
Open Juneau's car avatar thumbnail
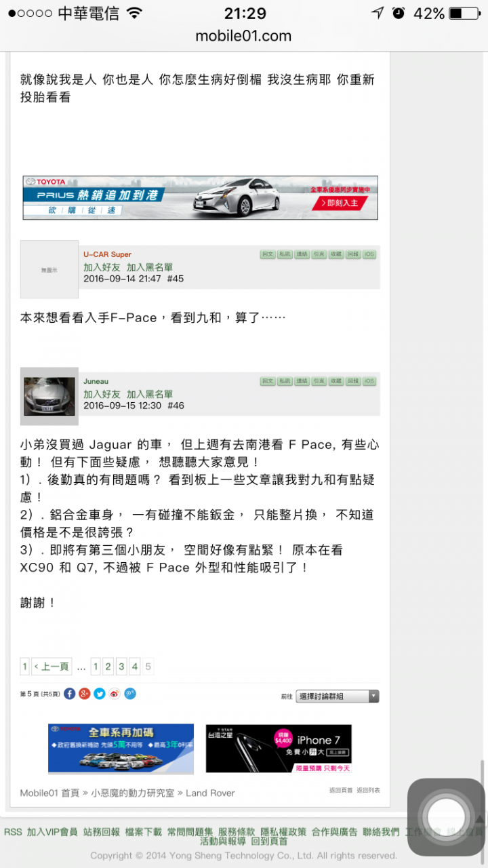[x=49, y=396]
